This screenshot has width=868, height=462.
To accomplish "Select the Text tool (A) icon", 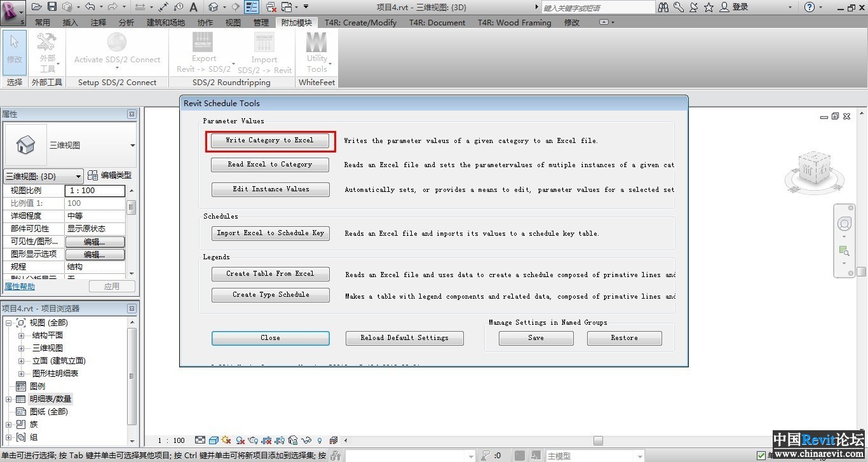I will (x=193, y=7).
